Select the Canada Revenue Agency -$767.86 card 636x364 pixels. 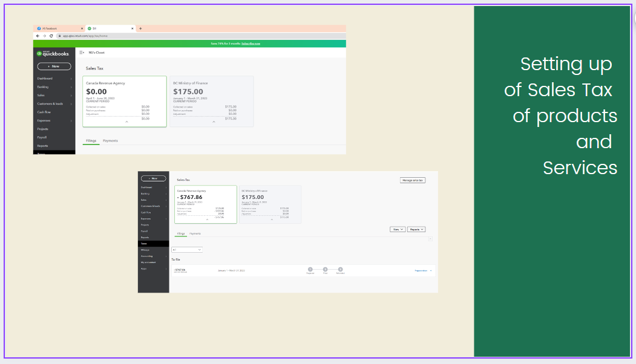tap(206, 204)
